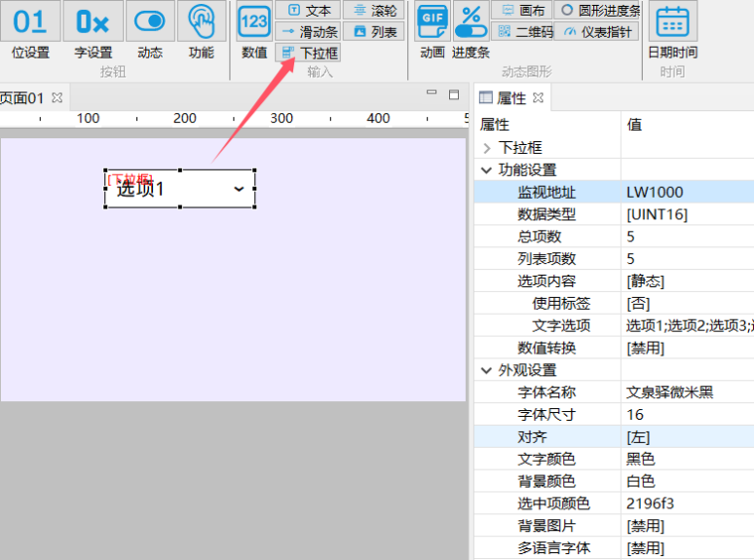754x560 pixels.
Task: Select the 对齐 property row label
Action: 532,437
